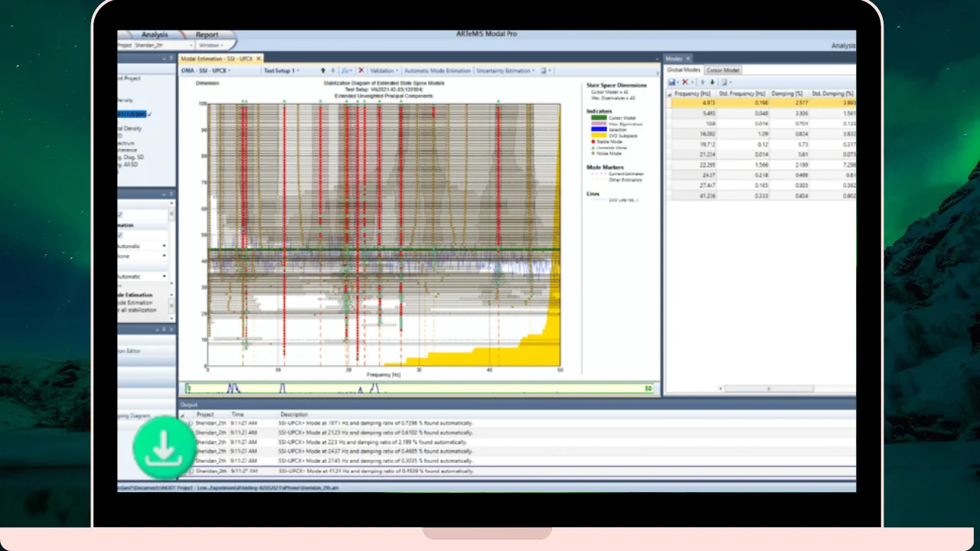Sort by Frequency [Hz] column header
This screenshot has height=551, width=980.
[693, 93]
